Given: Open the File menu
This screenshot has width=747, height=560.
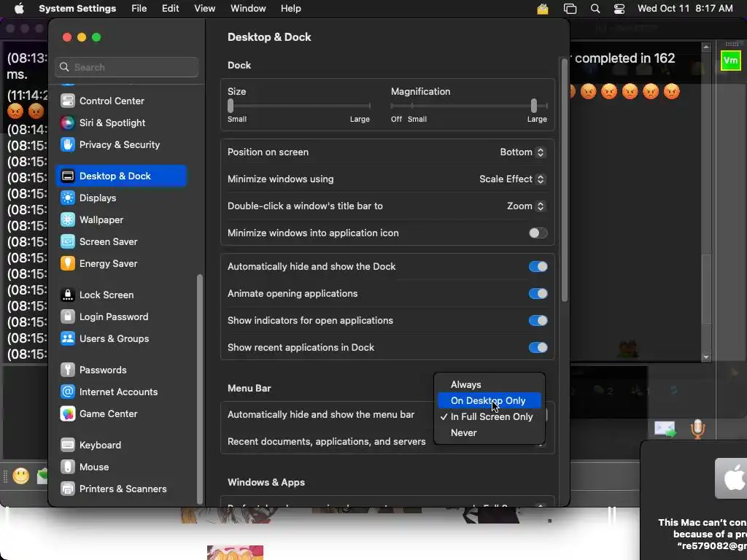Looking at the screenshot, I should tap(139, 9).
